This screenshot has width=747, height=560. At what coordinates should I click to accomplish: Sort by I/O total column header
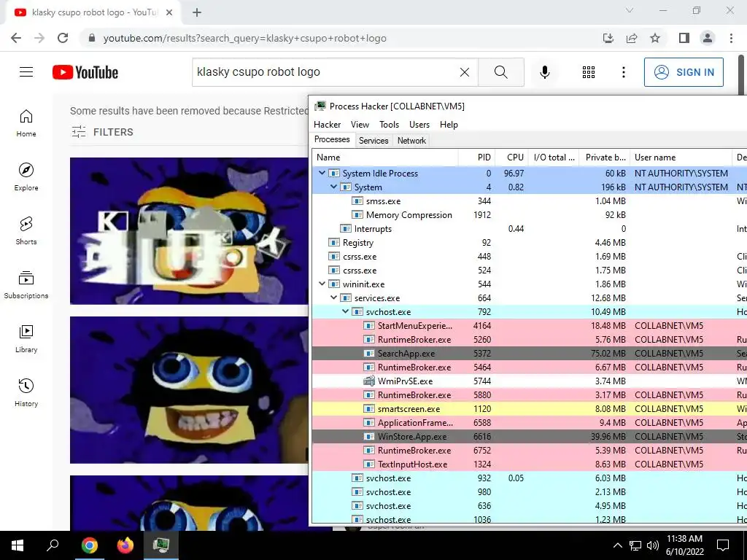(554, 157)
